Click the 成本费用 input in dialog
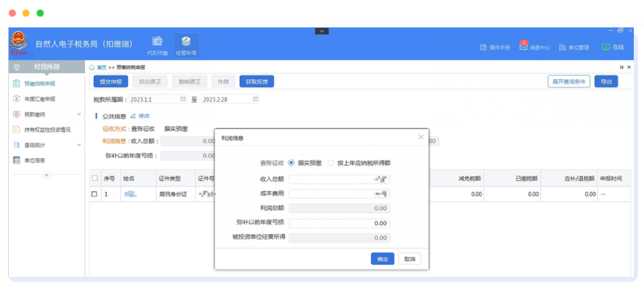Screen dimensions: 644x287 (339, 194)
